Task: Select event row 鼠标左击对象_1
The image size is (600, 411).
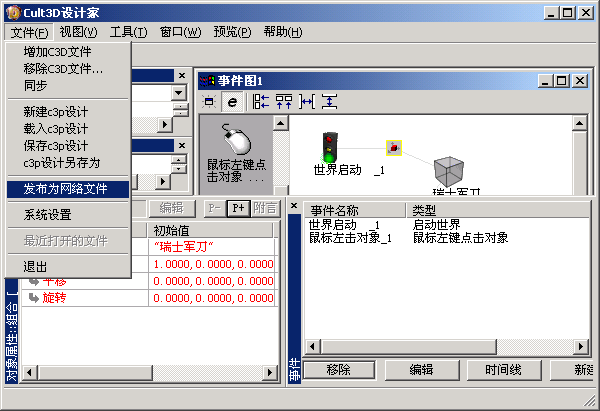Action: pyautogui.click(x=350, y=238)
